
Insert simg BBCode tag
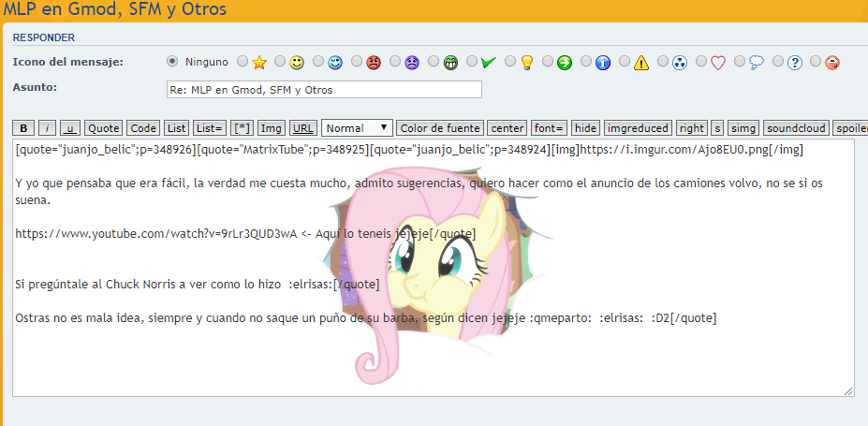pos(743,128)
